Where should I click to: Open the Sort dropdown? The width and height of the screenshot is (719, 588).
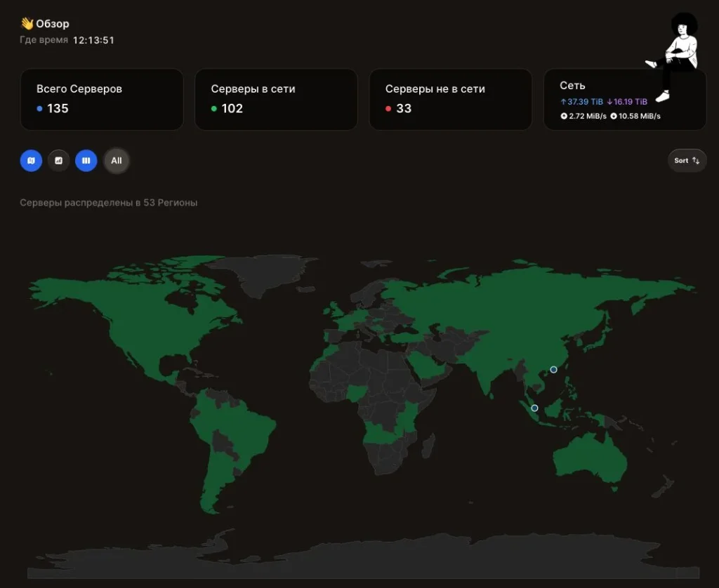(x=687, y=161)
